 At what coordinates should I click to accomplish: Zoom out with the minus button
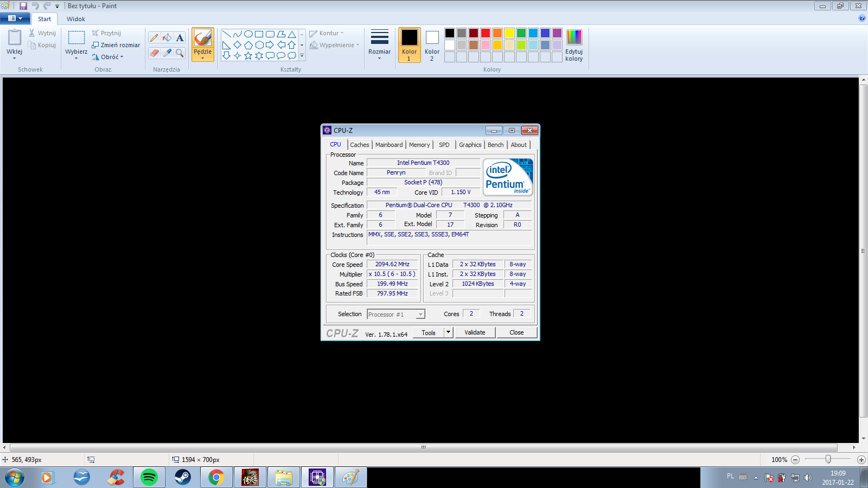pos(795,460)
